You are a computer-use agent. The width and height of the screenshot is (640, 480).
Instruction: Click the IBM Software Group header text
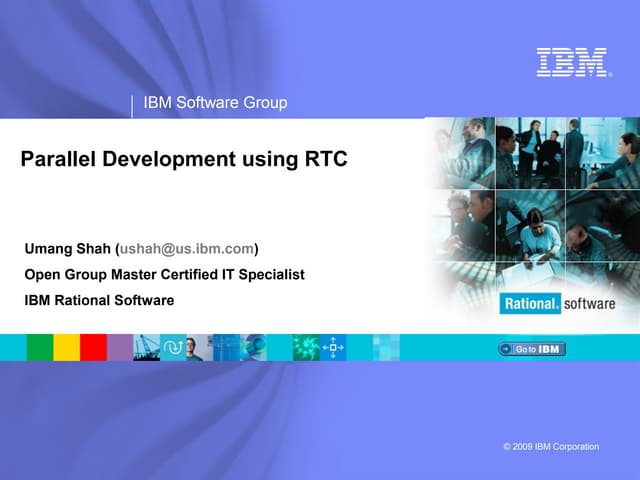tap(215, 102)
